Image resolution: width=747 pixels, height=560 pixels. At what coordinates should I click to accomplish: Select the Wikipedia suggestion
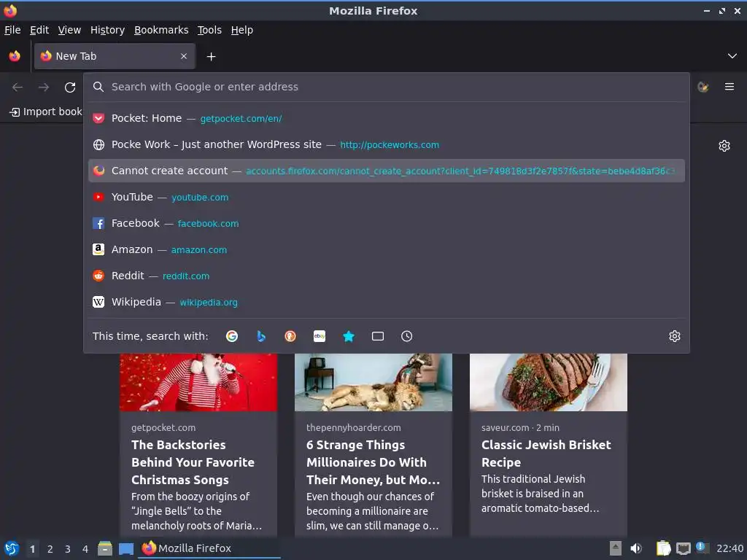point(387,302)
